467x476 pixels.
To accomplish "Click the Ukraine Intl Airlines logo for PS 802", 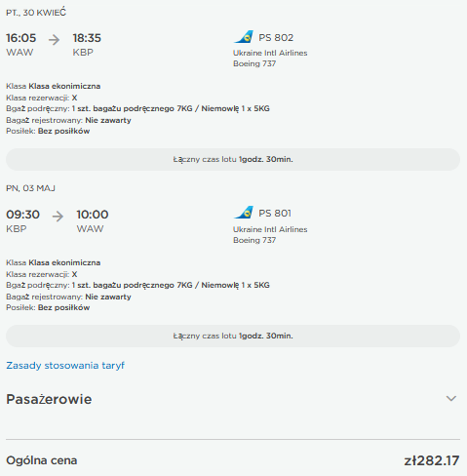I will 244,37.
